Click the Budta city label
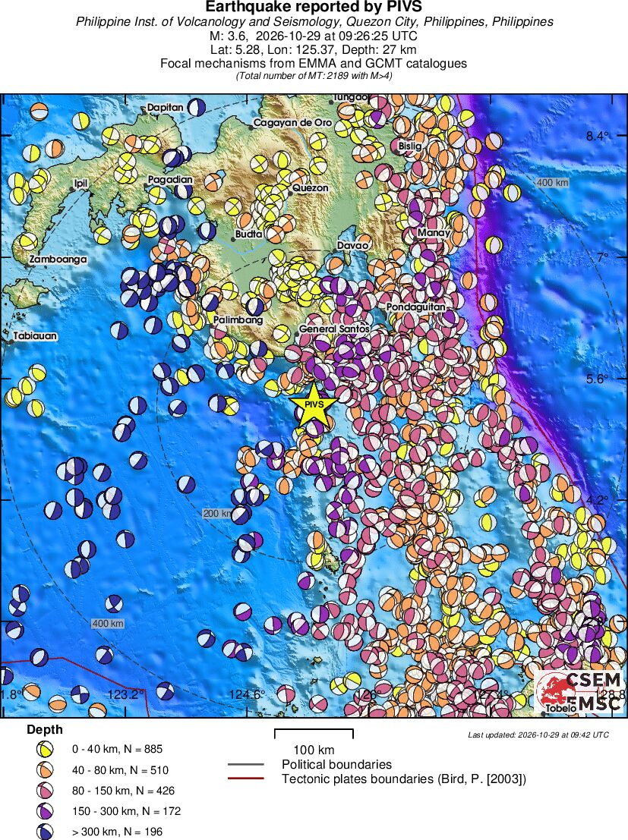The width and height of the screenshot is (628, 840). 249,234
